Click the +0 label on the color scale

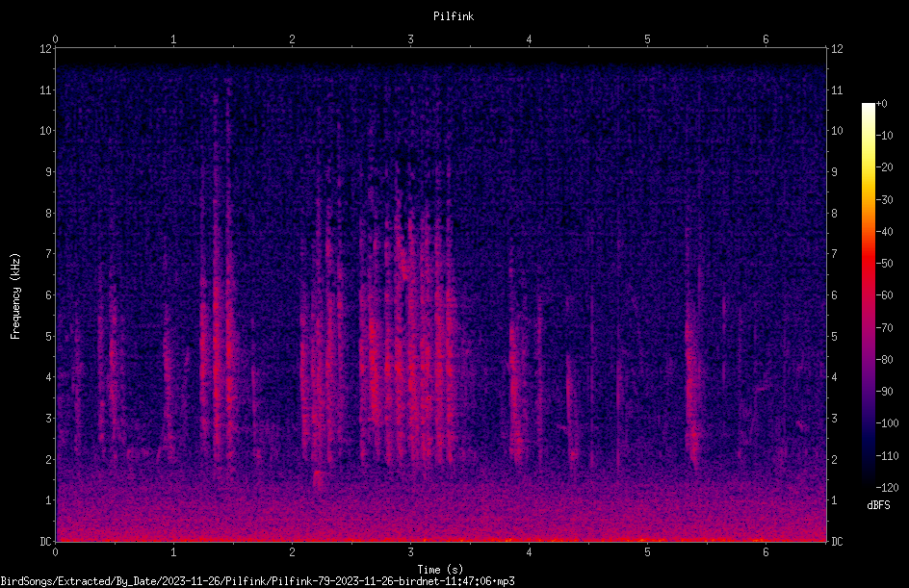tap(882, 104)
